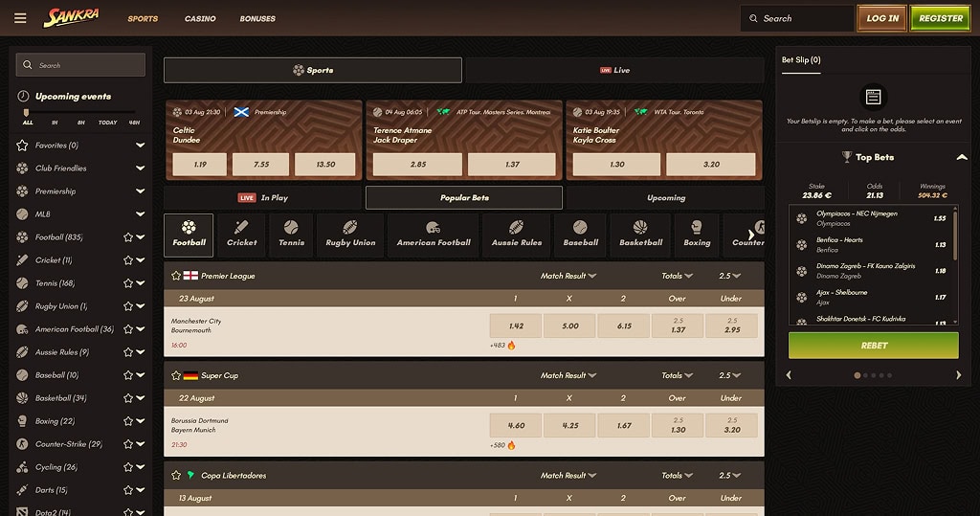This screenshot has width=980, height=516.
Task: Click the sidebar Search field
Action: tap(80, 65)
